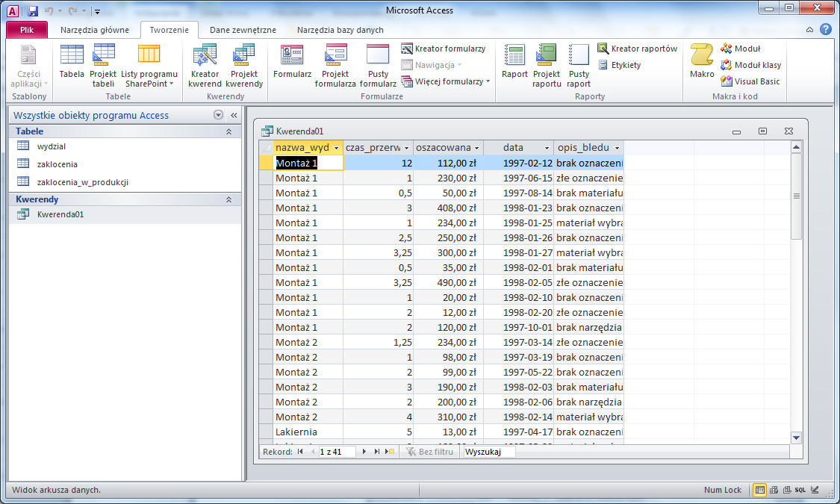Open opis_bledu column filter dropdown
This screenshot has width=840, height=504.
click(617, 148)
